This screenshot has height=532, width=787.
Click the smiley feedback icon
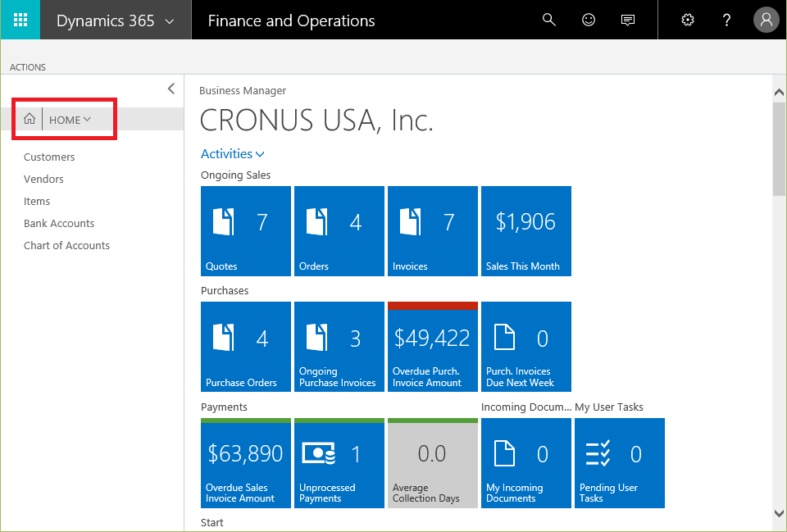589,20
